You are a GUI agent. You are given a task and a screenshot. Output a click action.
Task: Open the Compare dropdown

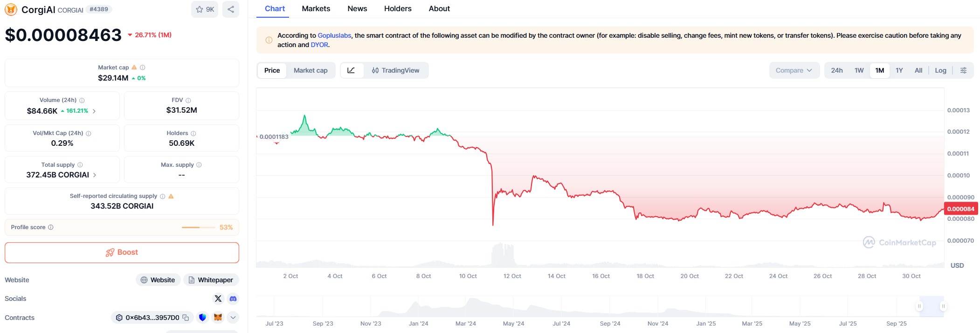tap(794, 70)
